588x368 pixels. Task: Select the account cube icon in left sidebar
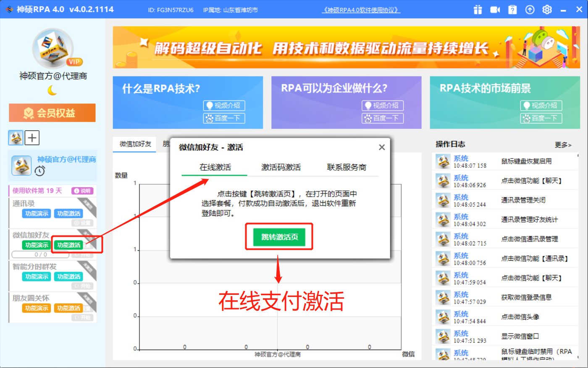15,138
